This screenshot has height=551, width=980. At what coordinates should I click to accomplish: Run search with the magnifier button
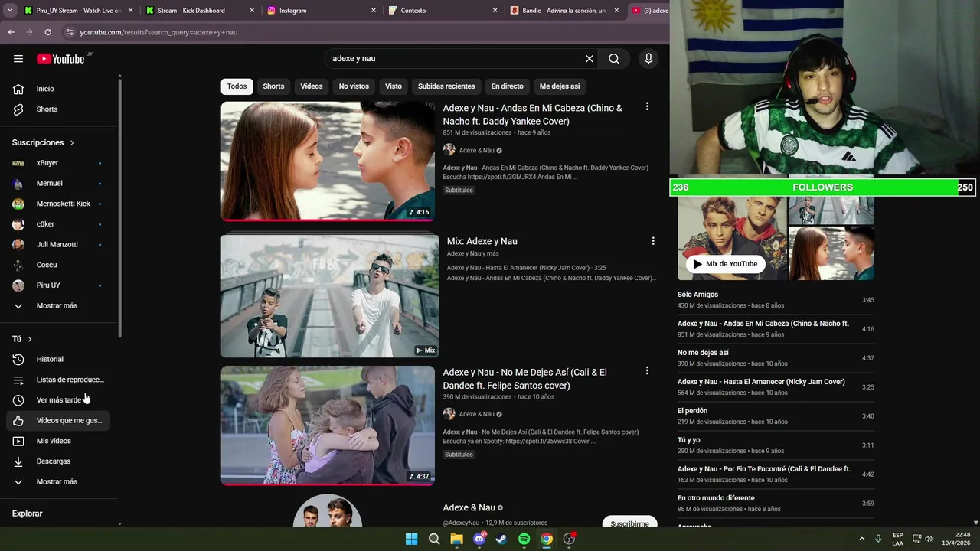(x=614, y=59)
